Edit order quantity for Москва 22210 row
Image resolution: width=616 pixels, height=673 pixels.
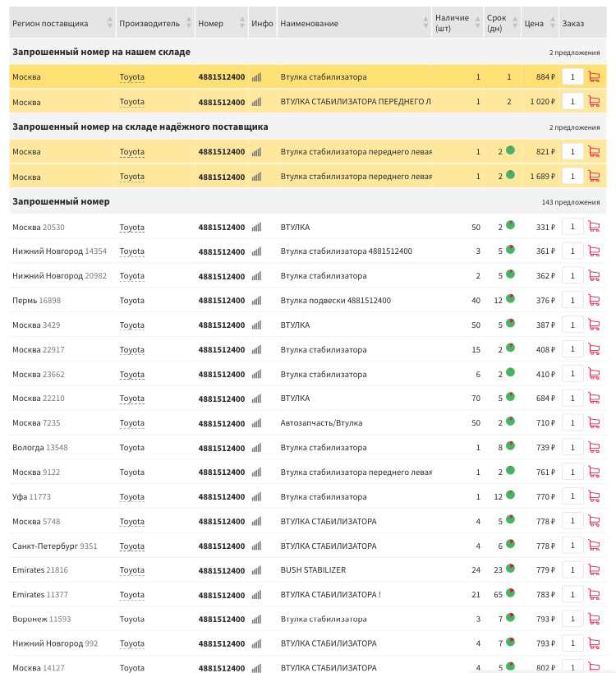point(572,399)
